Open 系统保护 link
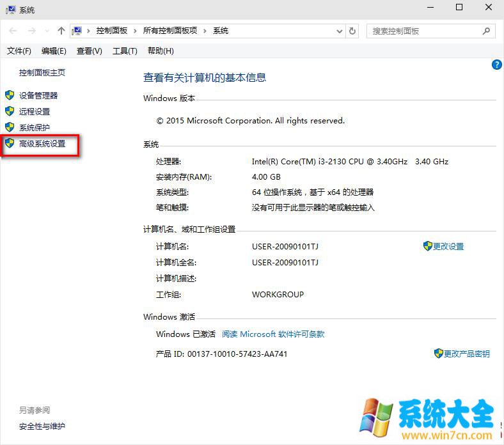 click(35, 128)
